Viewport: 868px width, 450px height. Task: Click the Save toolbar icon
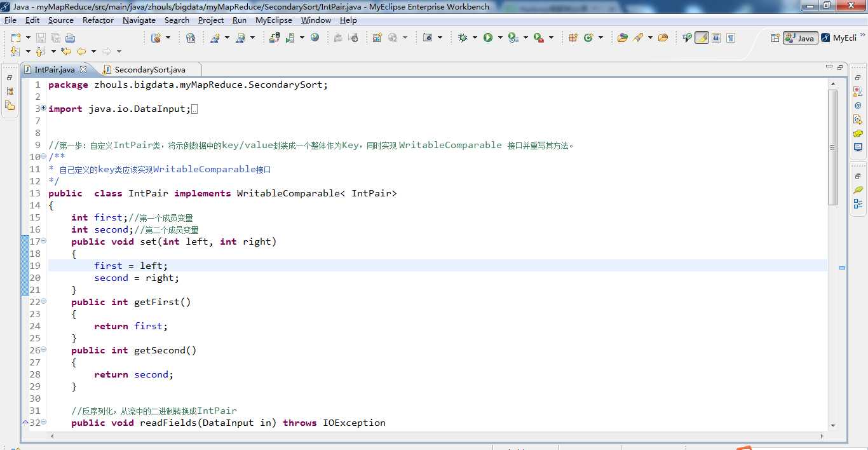click(41, 37)
